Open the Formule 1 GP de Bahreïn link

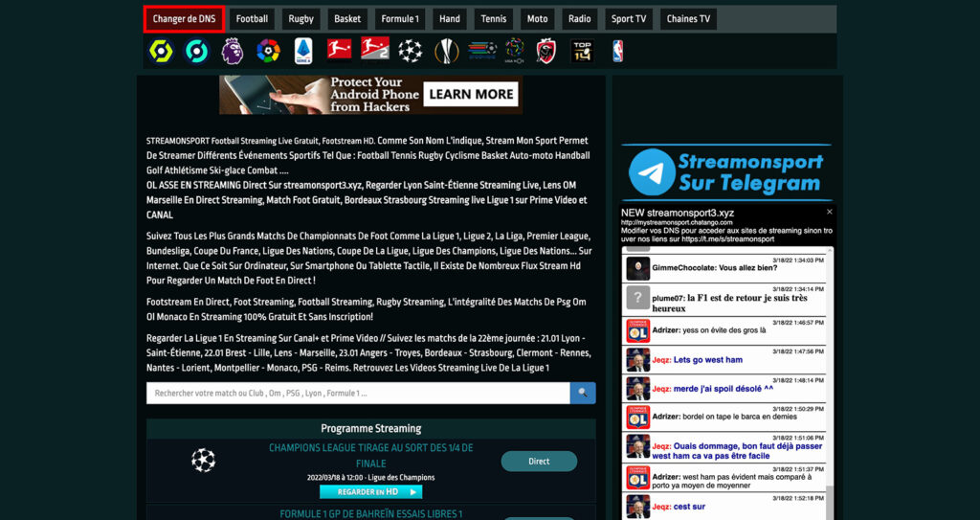click(x=370, y=513)
